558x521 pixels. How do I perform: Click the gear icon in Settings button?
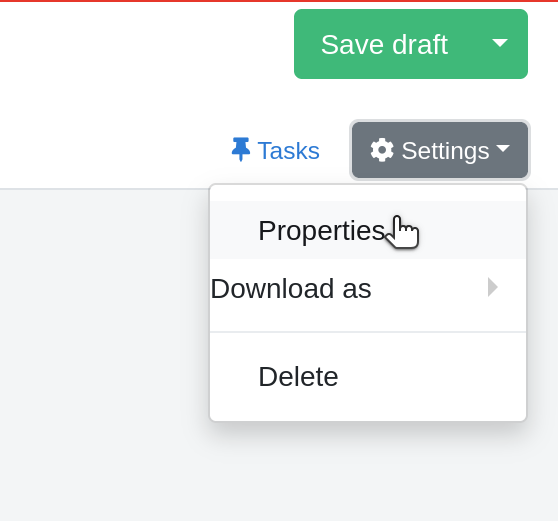[x=382, y=150]
